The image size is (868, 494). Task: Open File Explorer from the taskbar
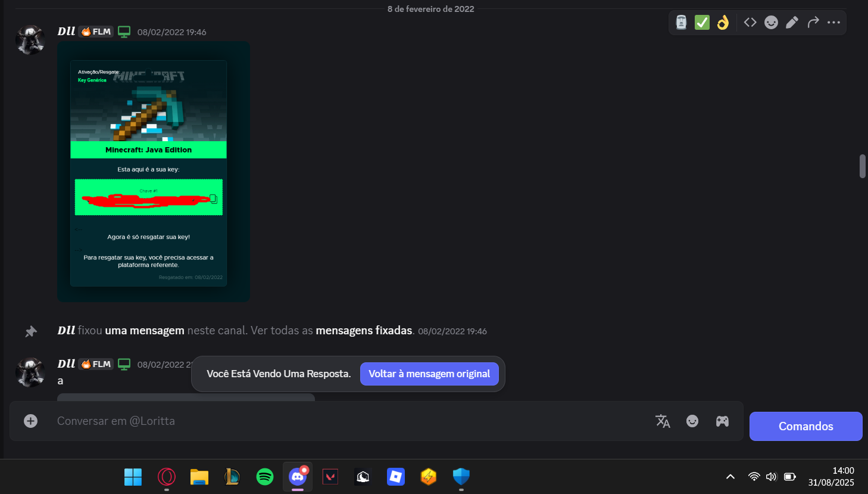click(x=199, y=477)
